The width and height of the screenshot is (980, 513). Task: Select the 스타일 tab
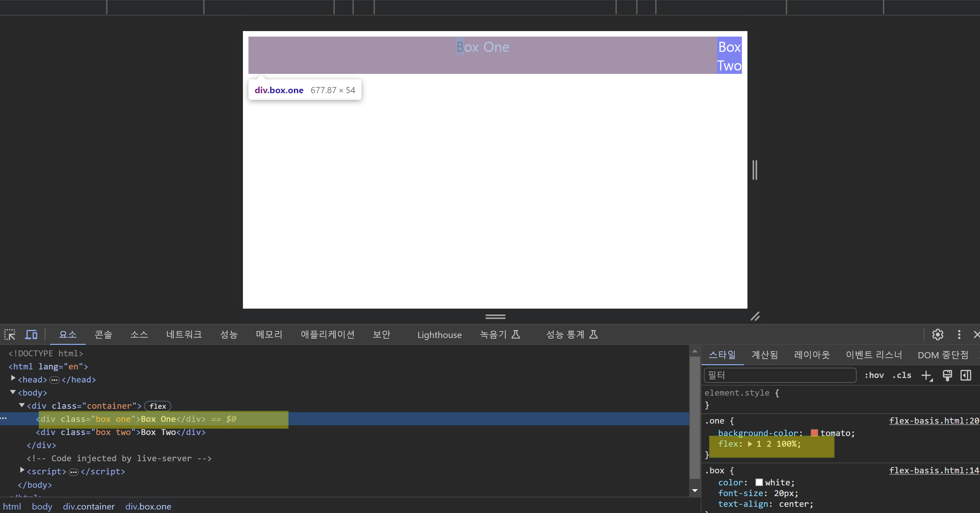pos(722,355)
